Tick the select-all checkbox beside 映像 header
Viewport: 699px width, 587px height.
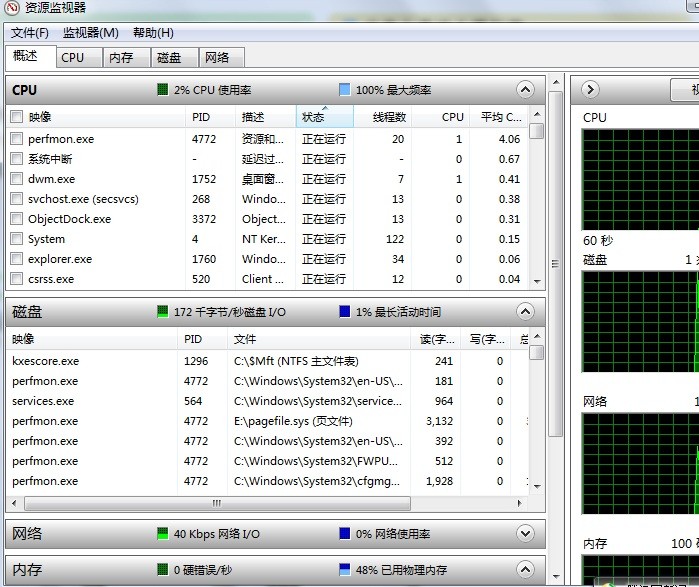[16, 117]
